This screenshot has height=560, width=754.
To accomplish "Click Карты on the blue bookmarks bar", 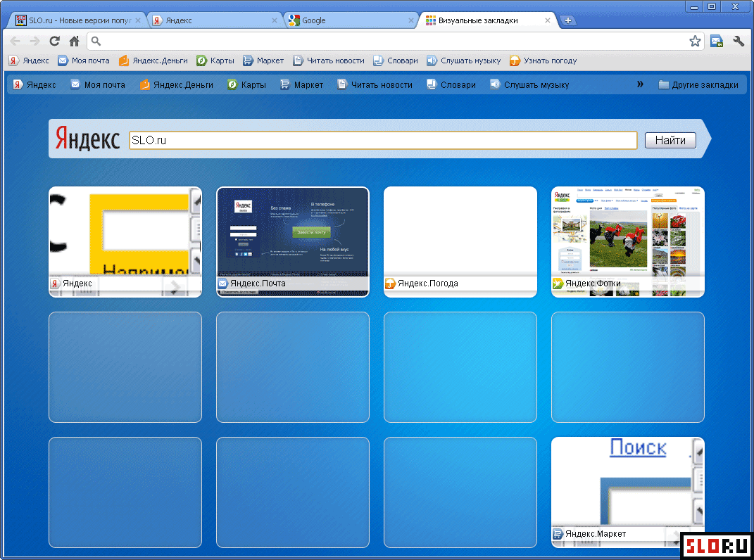I will (x=246, y=84).
